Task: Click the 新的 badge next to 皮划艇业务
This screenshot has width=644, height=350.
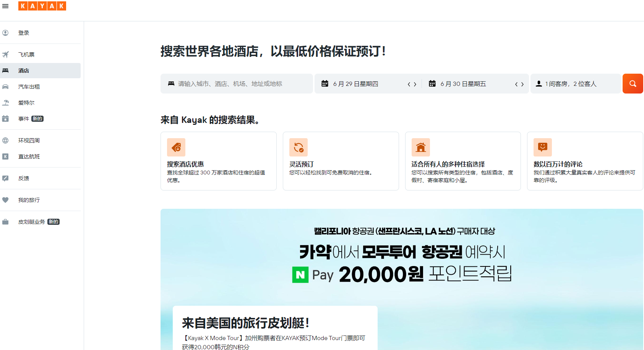Action: click(x=54, y=222)
